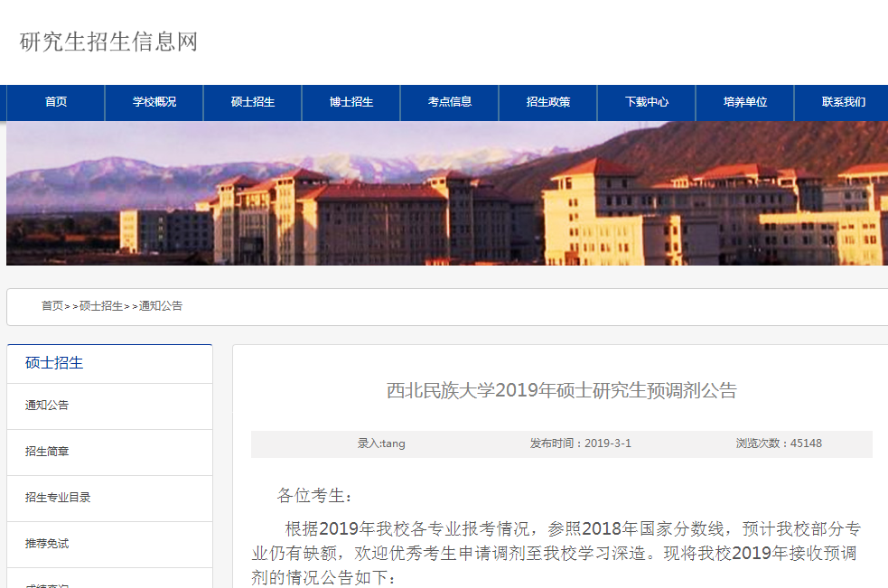Go to 下载中心 navigation item

(647, 102)
